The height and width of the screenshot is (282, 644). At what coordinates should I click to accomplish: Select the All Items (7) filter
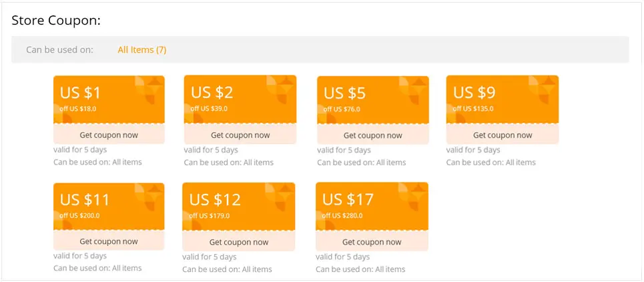(142, 49)
